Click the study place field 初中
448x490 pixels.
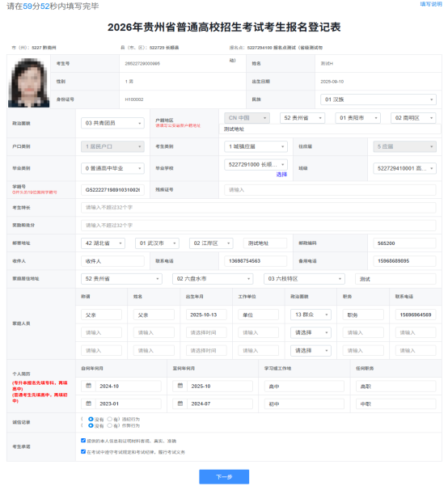304,403
